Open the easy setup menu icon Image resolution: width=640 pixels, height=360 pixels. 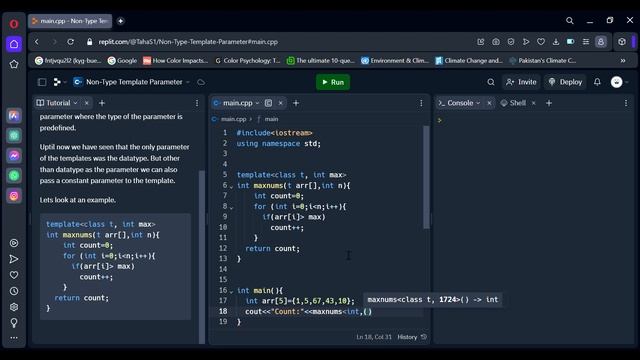coord(586,42)
